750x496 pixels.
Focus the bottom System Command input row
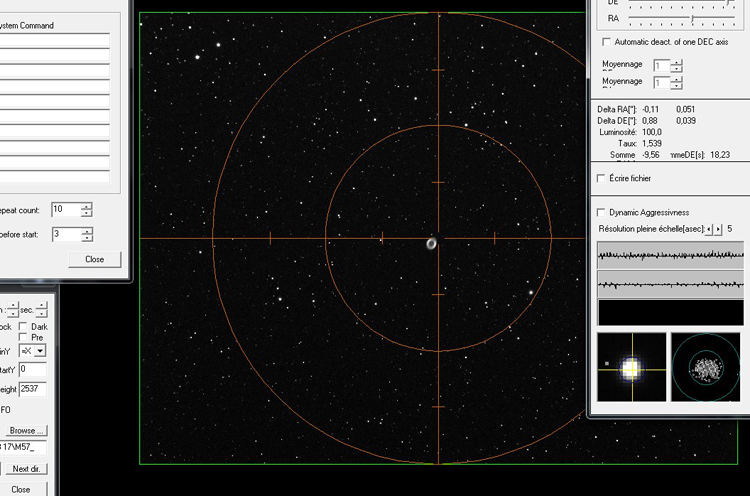(x=55, y=177)
